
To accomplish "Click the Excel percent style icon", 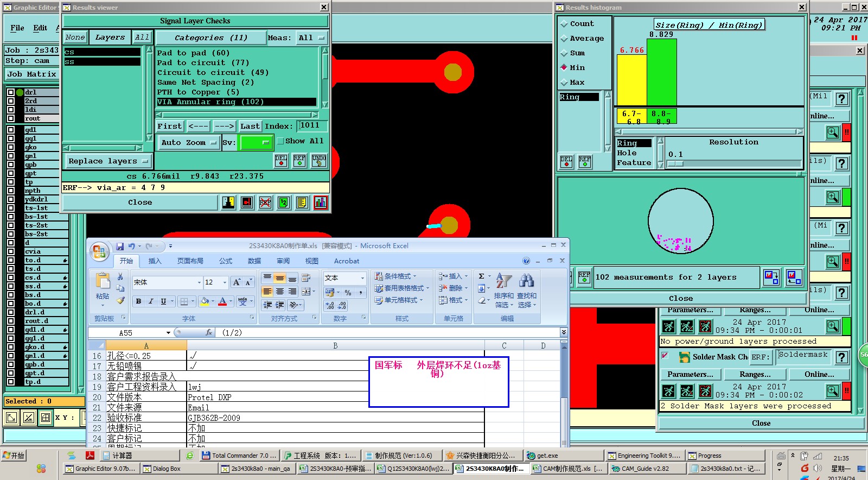I will point(348,292).
